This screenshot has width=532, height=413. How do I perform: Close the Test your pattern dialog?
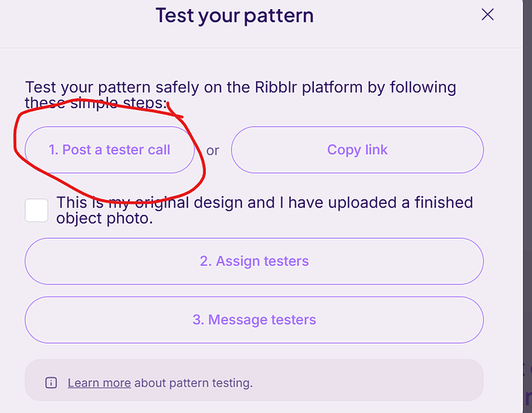pos(487,15)
